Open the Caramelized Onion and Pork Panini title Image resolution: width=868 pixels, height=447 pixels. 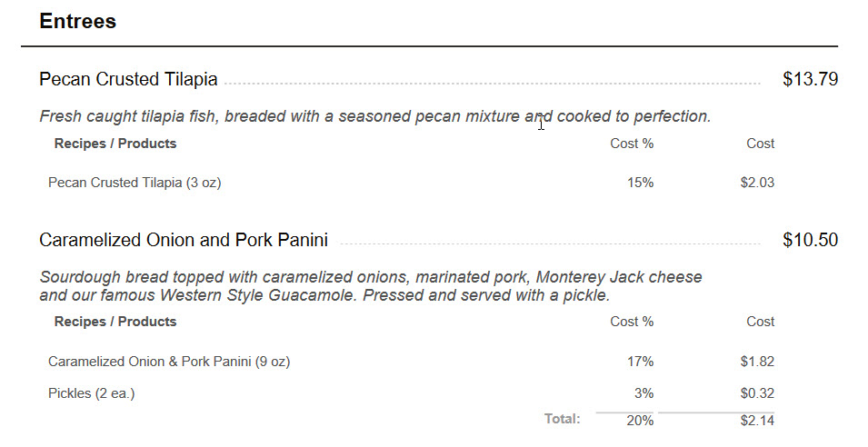tap(184, 241)
